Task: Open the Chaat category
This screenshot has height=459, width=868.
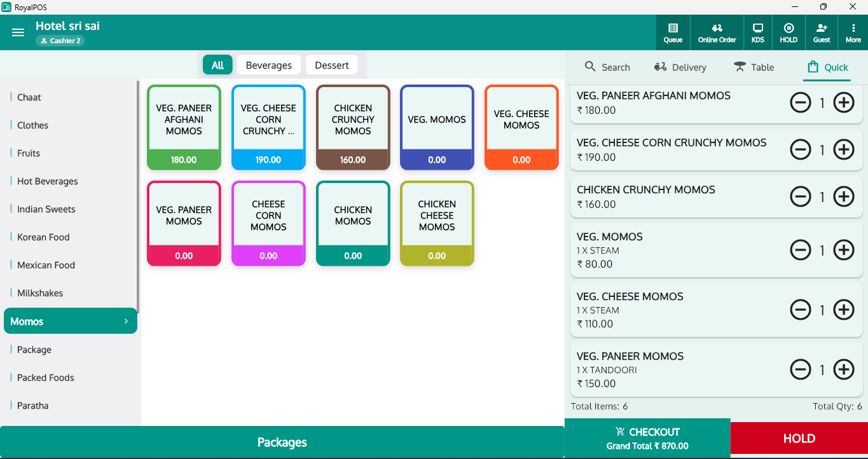Action: tap(70, 97)
